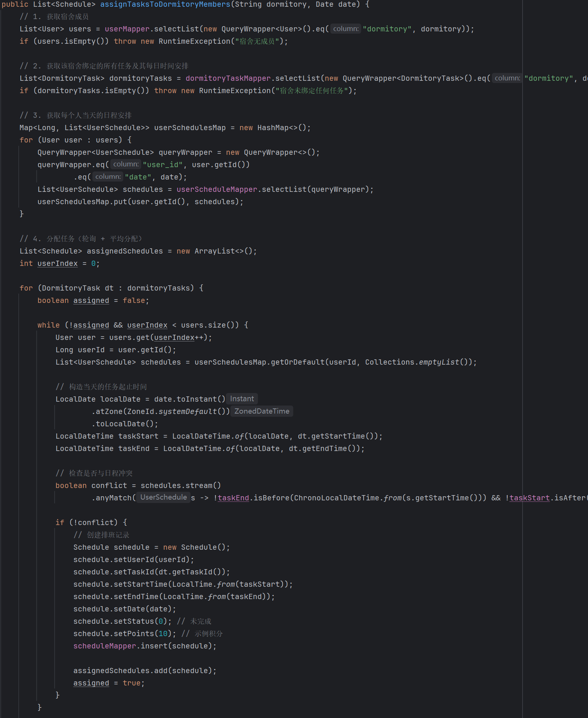Click the comment '// 创建排班记录'
Image resolution: width=588 pixels, height=718 pixels.
pyautogui.click(x=101, y=535)
